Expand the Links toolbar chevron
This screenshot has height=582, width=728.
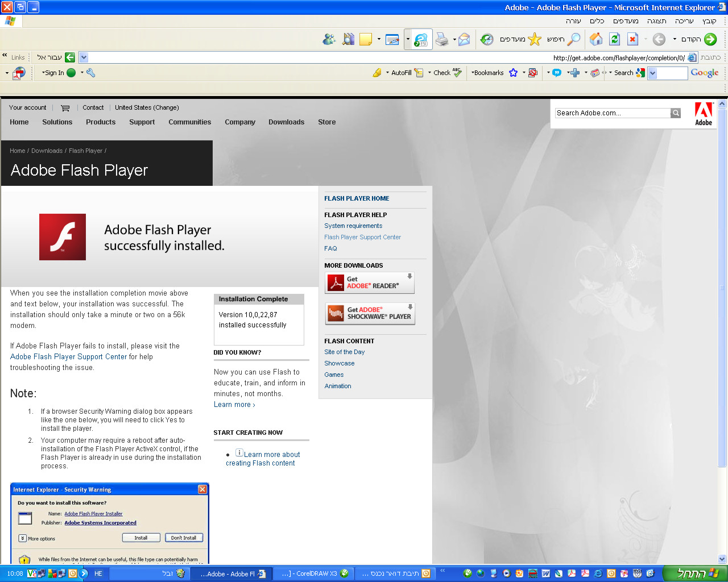(5, 55)
